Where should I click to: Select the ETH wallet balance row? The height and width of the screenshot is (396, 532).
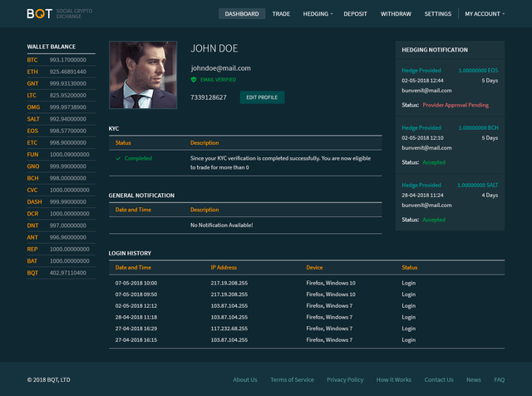61,72
